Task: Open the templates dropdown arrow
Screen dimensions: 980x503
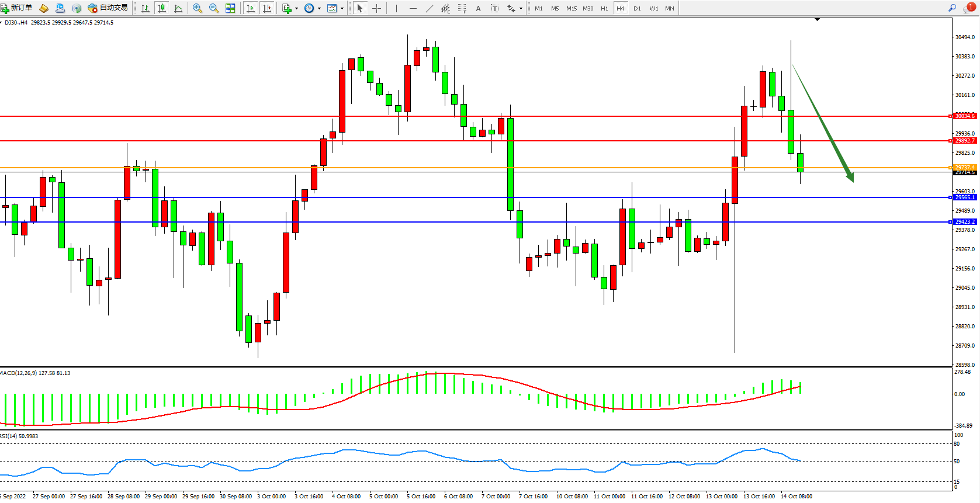Action: pyautogui.click(x=342, y=9)
